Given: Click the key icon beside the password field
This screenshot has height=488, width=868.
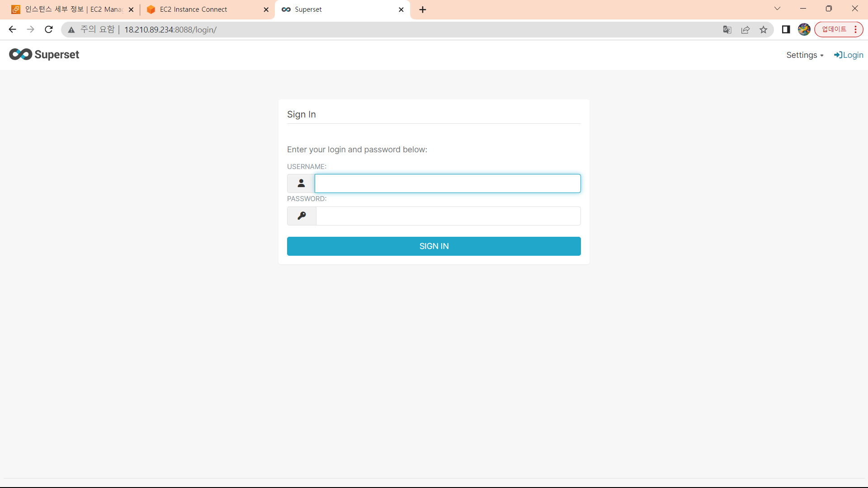Looking at the screenshot, I should (x=302, y=216).
